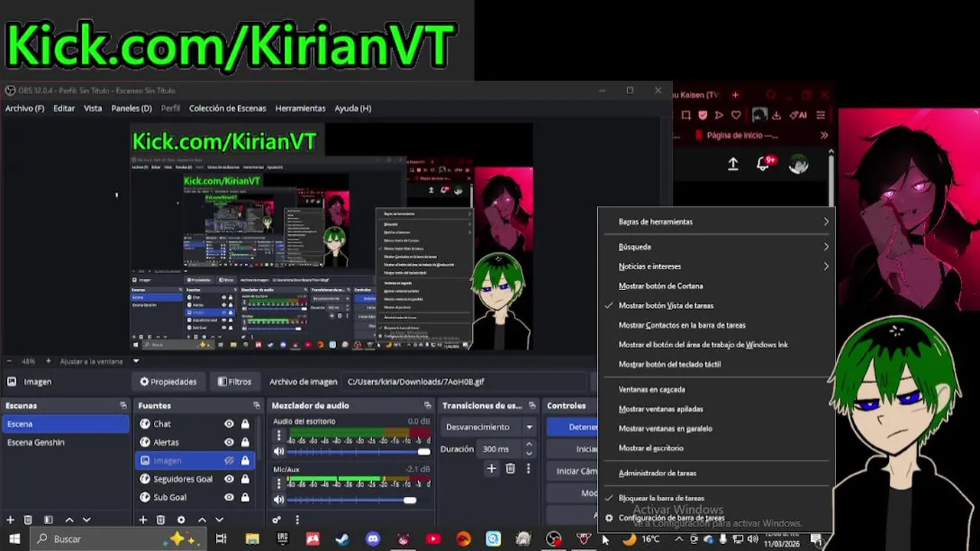Mute the Mic/Aux speaker
980x551 pixels.
click(279, 500)
